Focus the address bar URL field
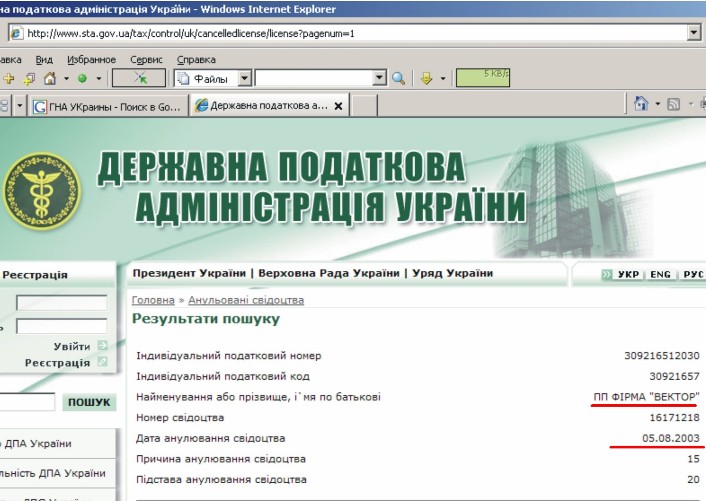This screenshot has height=501, width=706. tap(356, 33)
